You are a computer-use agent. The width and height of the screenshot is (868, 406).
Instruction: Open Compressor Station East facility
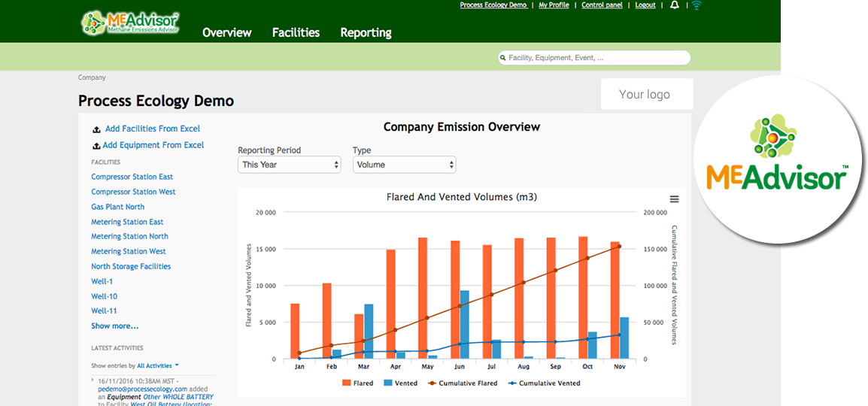click(x=132, y=177)
